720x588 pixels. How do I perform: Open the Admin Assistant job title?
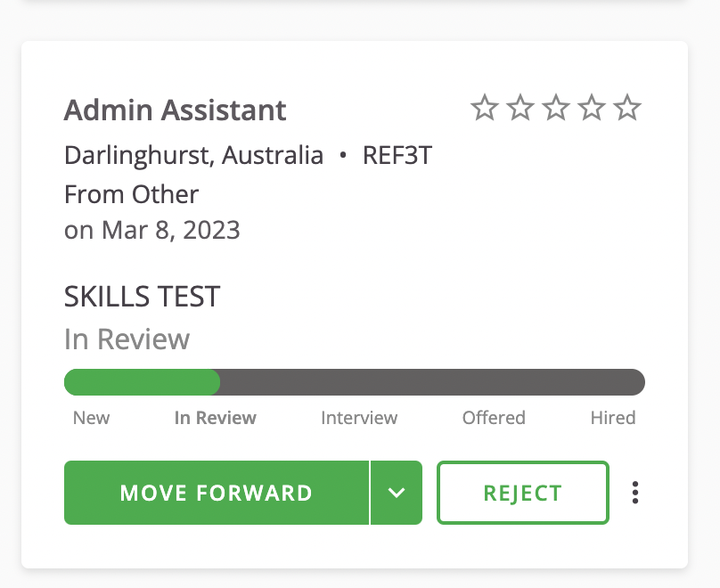[x=176, y=110]
